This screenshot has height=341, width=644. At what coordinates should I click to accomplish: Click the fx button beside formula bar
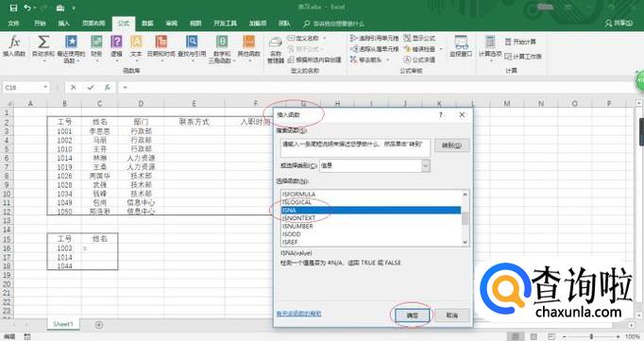coord(108,87)
